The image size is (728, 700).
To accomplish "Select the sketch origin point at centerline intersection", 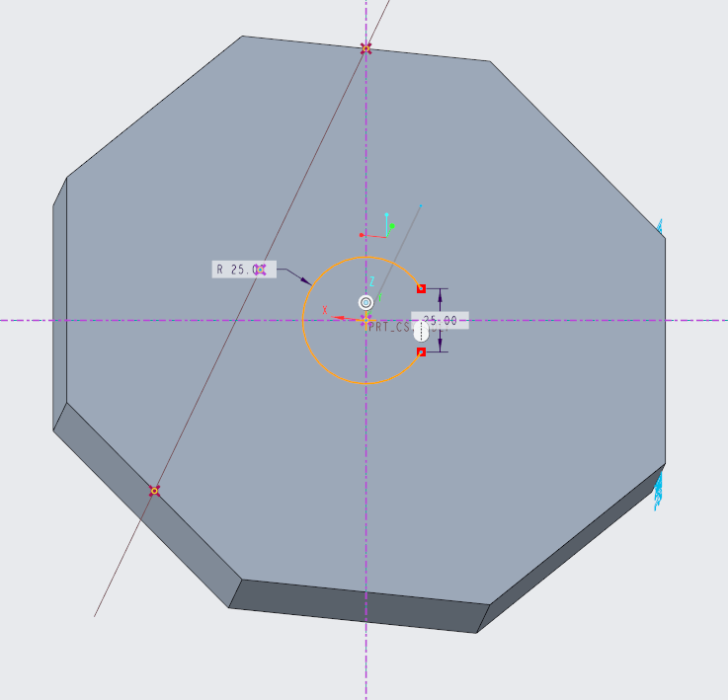I will tap(365, 320).
